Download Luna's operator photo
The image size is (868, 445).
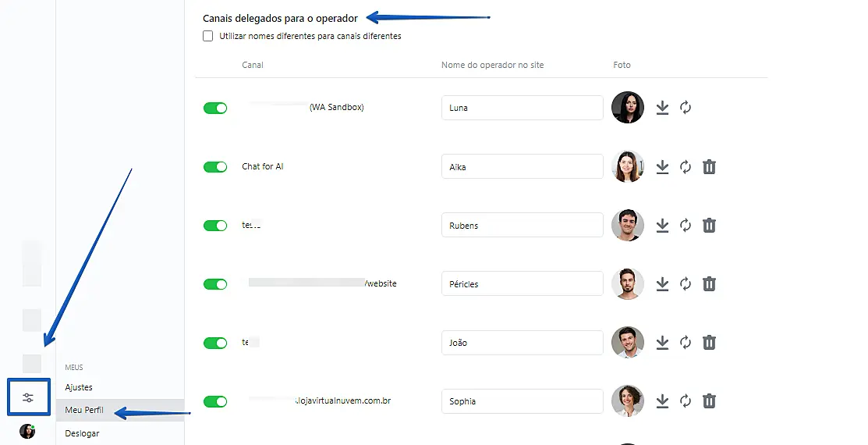point(662,108)
